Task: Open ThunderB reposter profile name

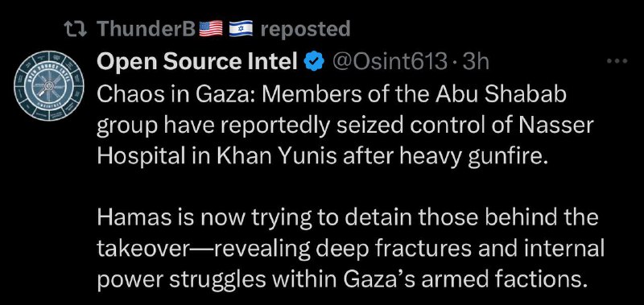Action: pos(147,29)
